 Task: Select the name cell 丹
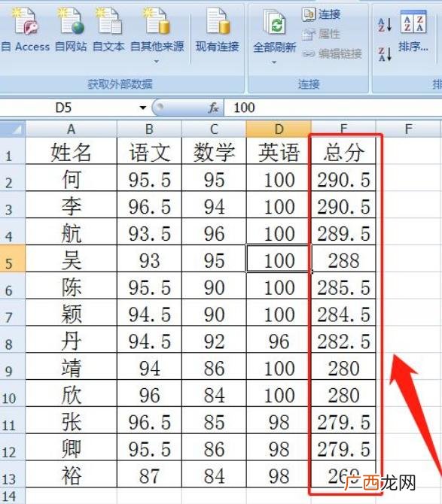click(71, 339)
